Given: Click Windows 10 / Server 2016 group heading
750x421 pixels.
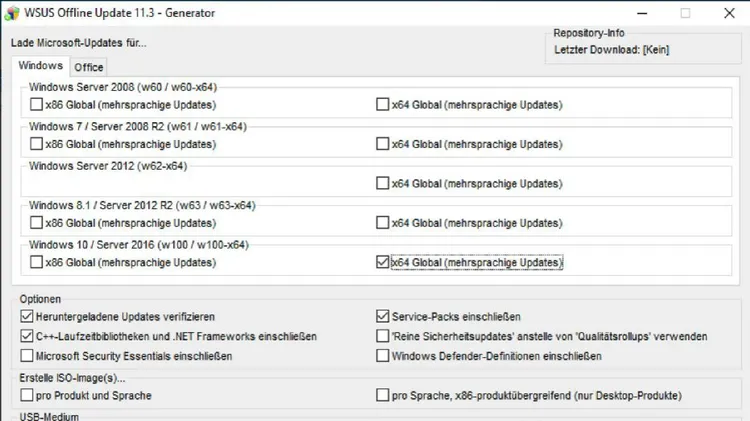Looking at the screenshot, I should [139, 244].
